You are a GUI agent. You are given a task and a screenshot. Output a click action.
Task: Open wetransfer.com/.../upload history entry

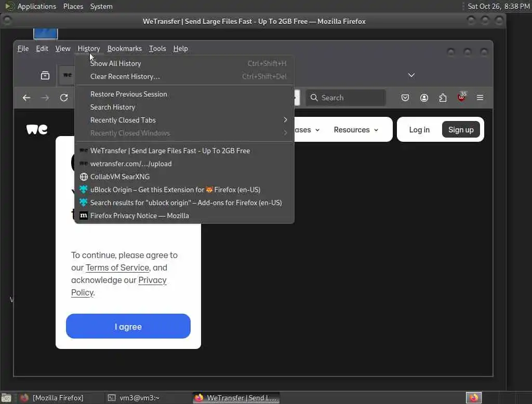(x=184, y=164)
